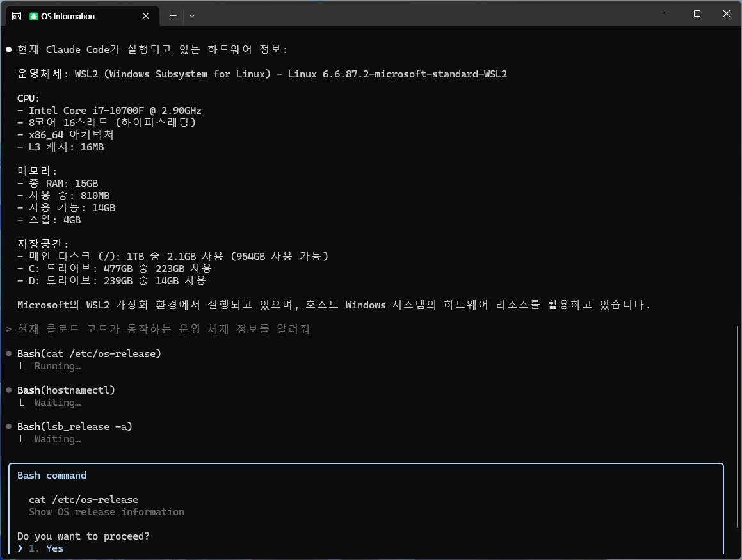This screenshot has height=560, width=742.
Task: Maximize the terminal window
Action: 697,13
